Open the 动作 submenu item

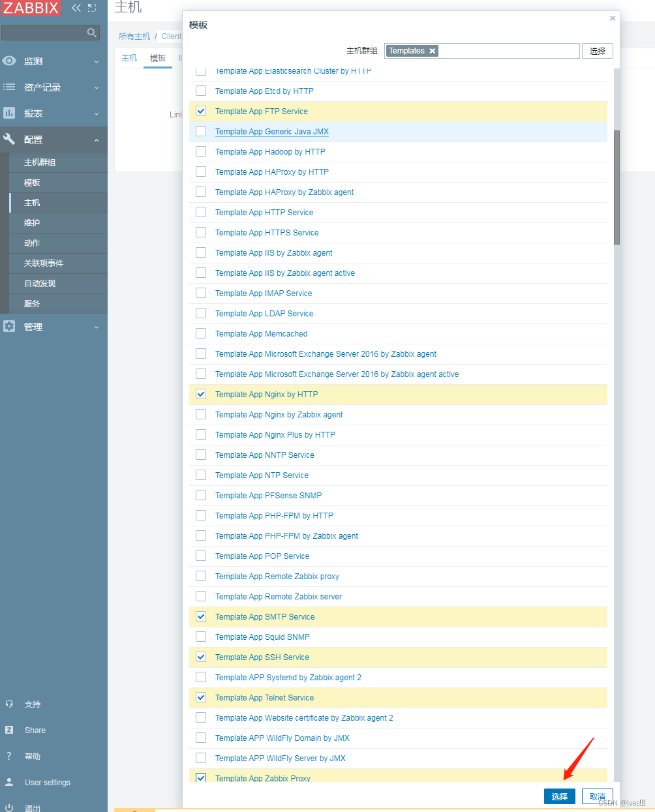pyautogui.click(x=58, y=243)
